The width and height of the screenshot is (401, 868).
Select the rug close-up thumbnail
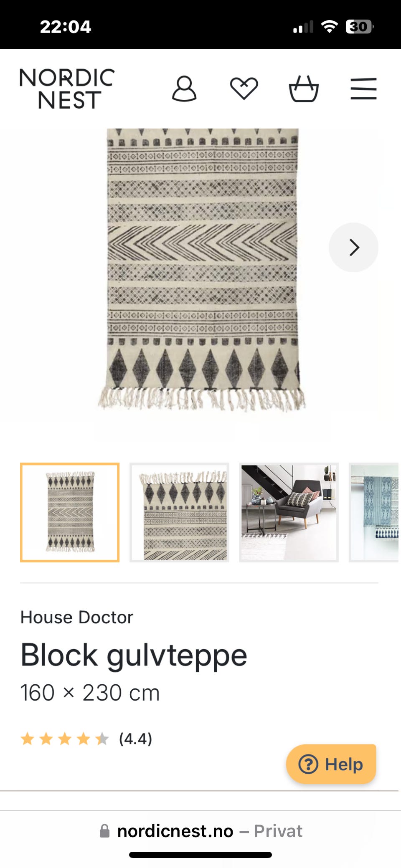179,512
